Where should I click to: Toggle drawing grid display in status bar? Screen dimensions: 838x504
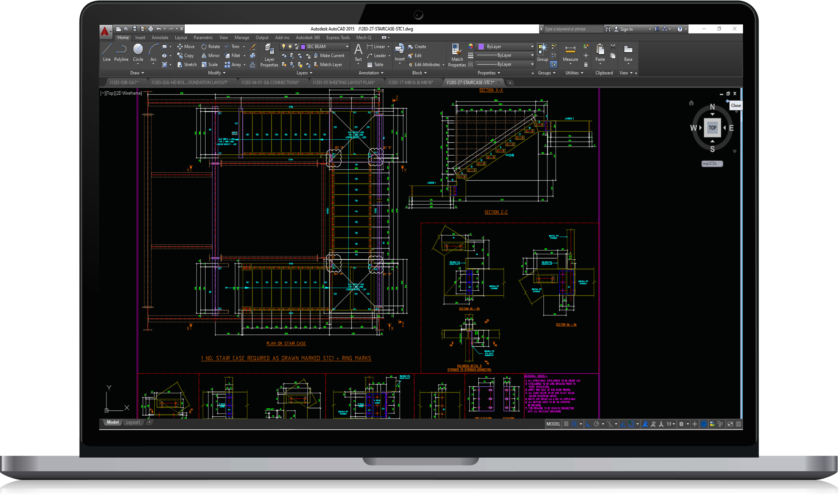[x=566, y=424]
